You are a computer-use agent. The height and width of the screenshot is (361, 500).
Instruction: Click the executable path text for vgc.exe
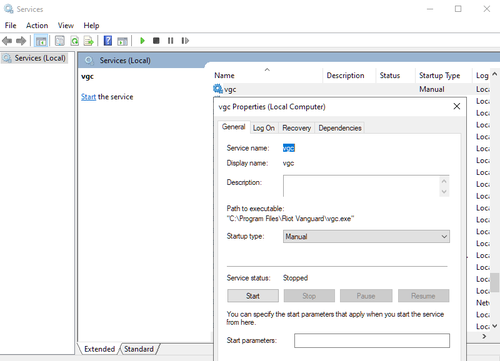[290, 219]
